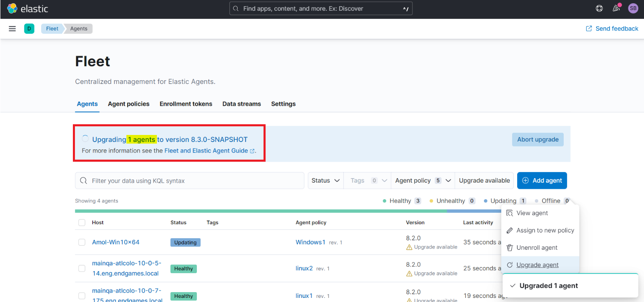This screenshot has width=644, height=302.
Task: Open the notifications bell icon
Action: [616, 8]
